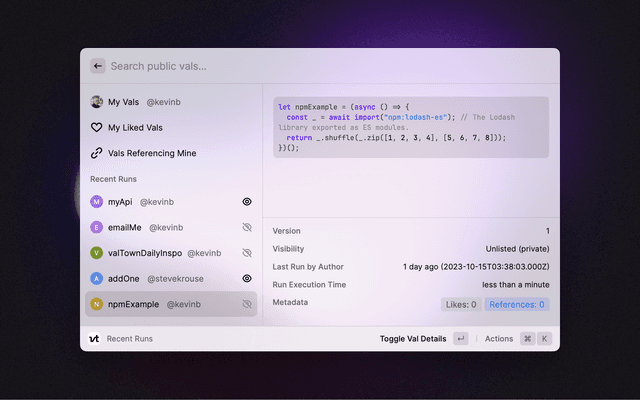640x400 pixels.
Task: Click the link icon for Vals Referencing Mine
Action: pyautogui.click(x=97, y=154)
